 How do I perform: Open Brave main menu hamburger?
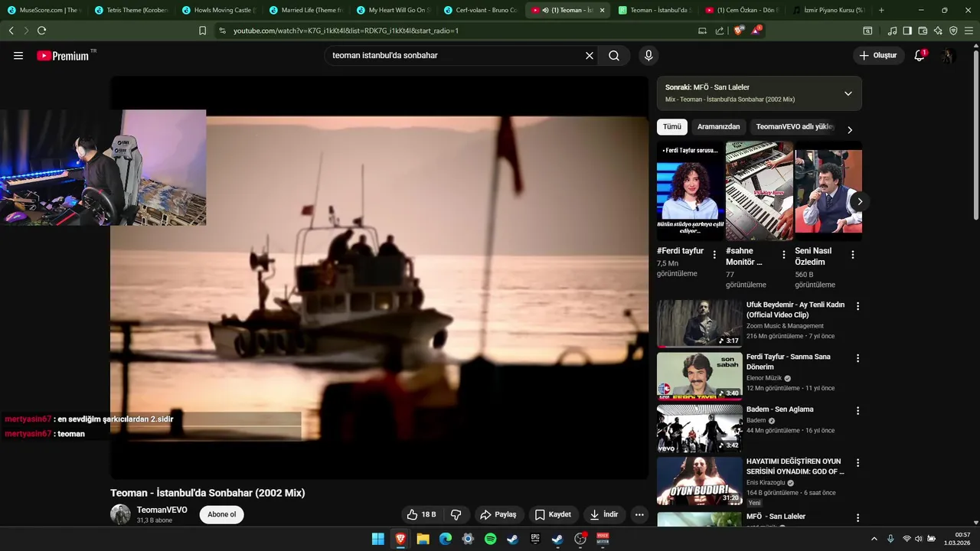[x=969, y=31]
